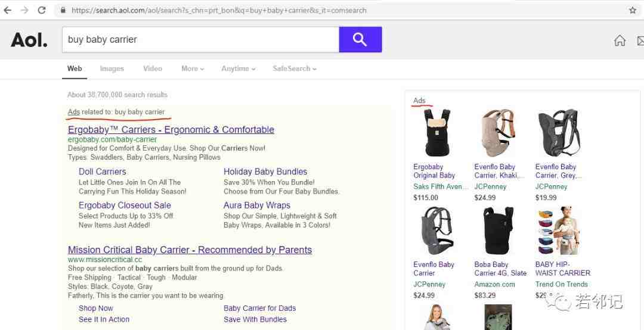Open the Aura Baby Wraps sitelink
The height and width of the screenshot is (330, 644).
pos(256,206)
